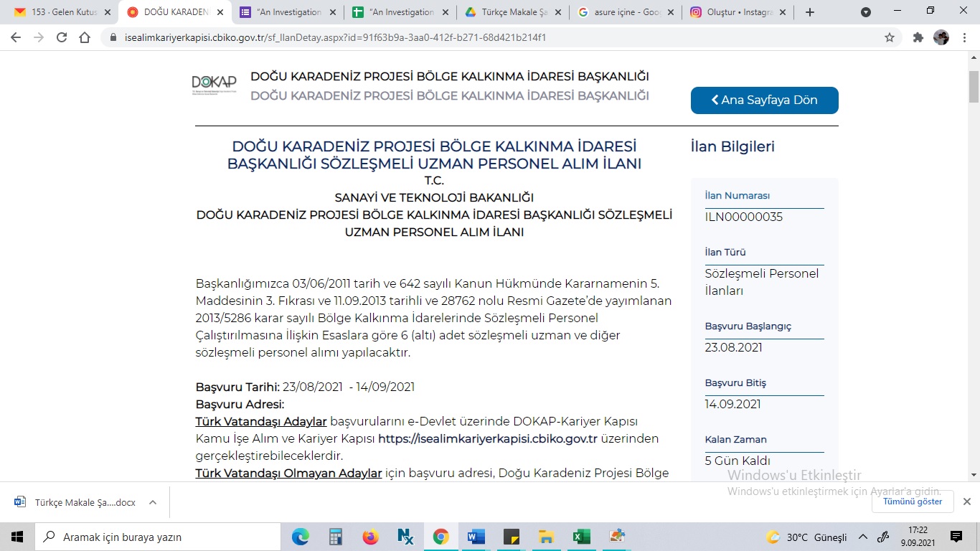
Task: Open the Chrome extensions puzzle icon
Action: click(918, 37)
